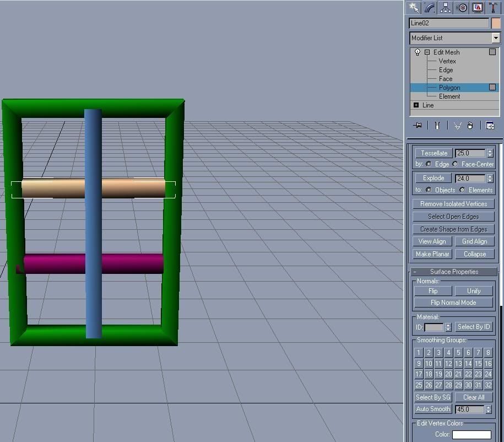Select Elements explode radio button
Viewport: 504px width, 442px height.
[463, 190]
